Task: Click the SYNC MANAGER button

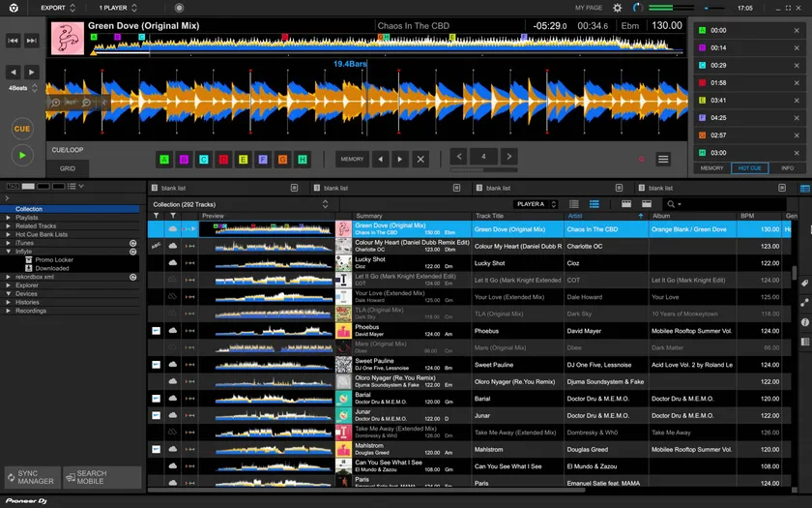Action: point(31,477)
